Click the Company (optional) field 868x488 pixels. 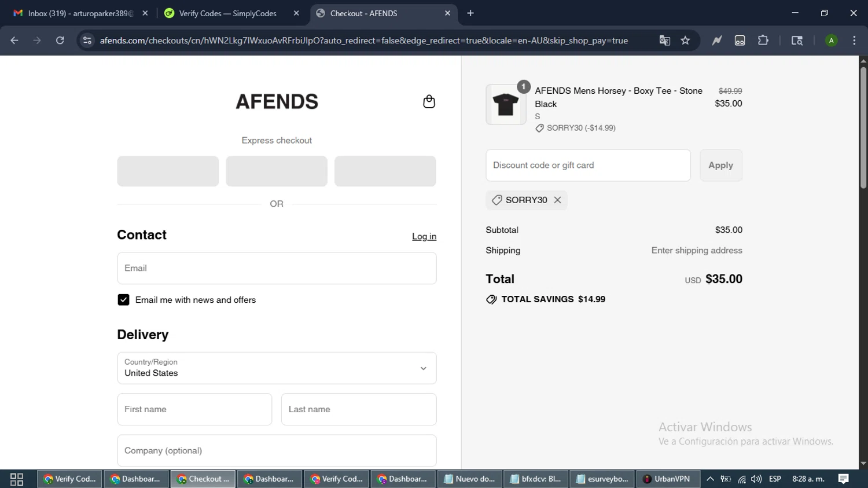277,450
